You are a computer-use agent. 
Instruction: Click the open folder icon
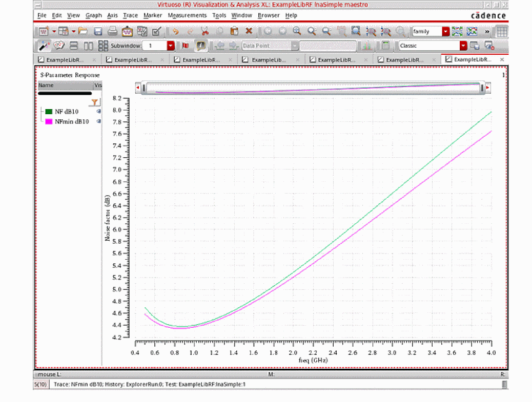[x=83, y=31]
